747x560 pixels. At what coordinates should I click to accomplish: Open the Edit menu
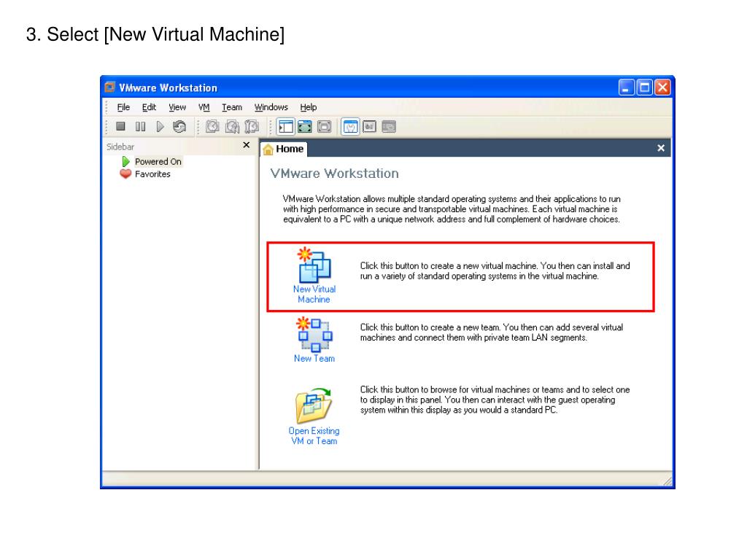click(149, 107)
